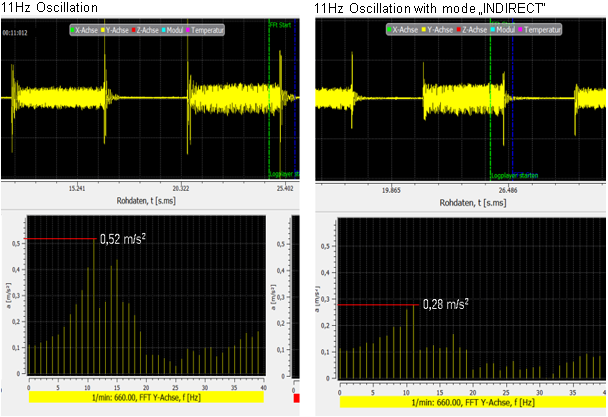Click the 00:11:012 timestamp
This screenshot has width=608, height=417.
click(x=15, y=33)
